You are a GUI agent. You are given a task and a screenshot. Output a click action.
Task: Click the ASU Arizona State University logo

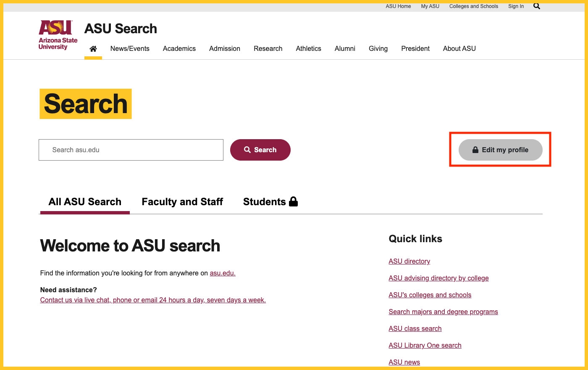click(x=58, y=35)
